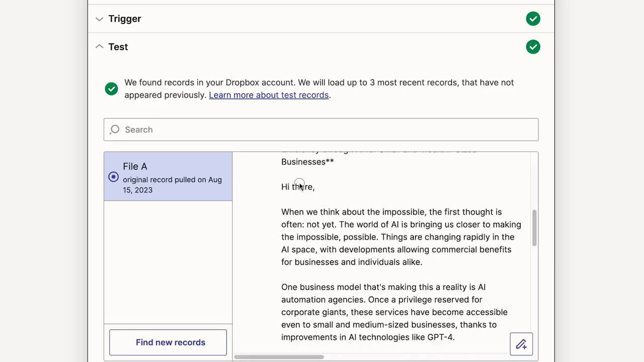This screenshot has height=362, width=644.
Task: Click the Find new records button
Action: pyautogui.click(x=168, y=342)
